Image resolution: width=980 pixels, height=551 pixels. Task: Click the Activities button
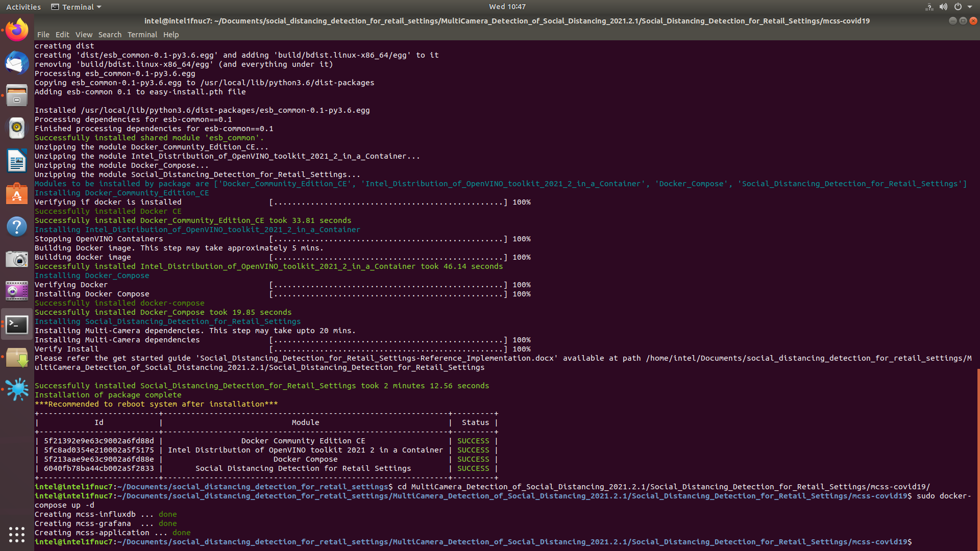pos(23,7)
